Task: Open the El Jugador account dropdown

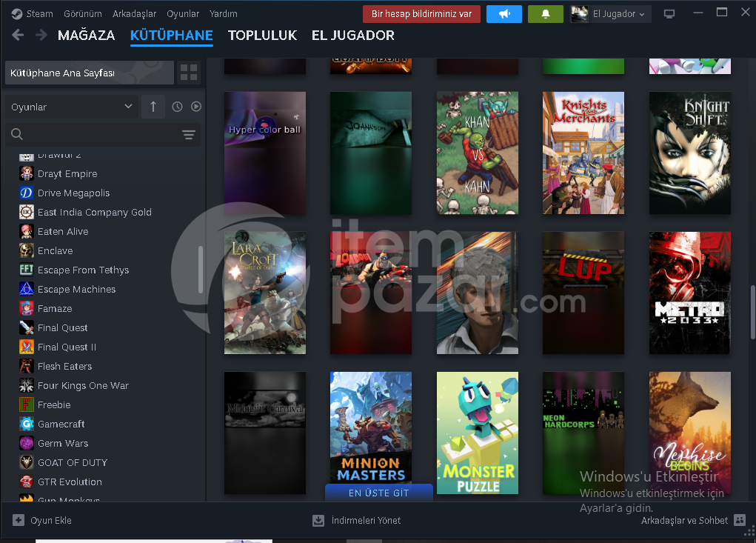Action: coord(610,14)
